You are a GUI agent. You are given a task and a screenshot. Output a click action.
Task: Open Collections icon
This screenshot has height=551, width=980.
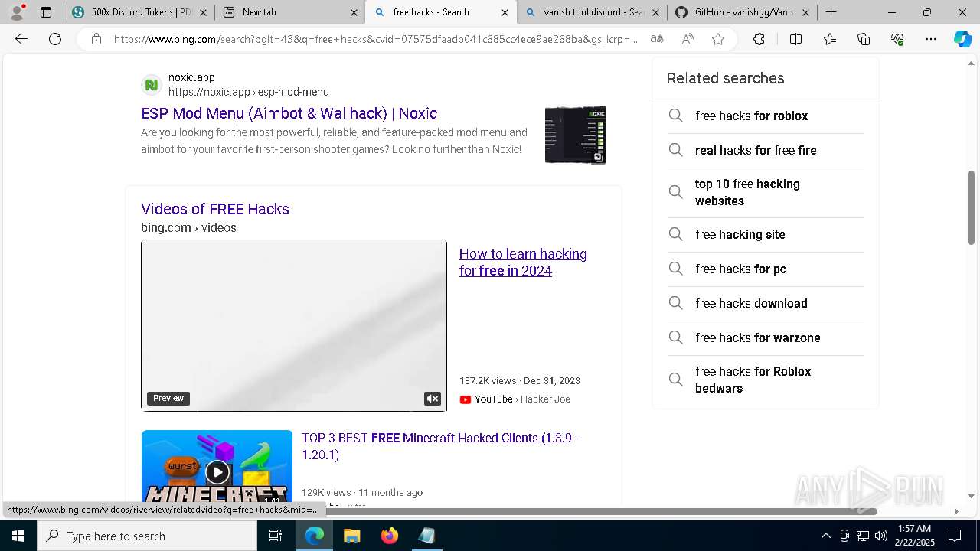(864, 39)
